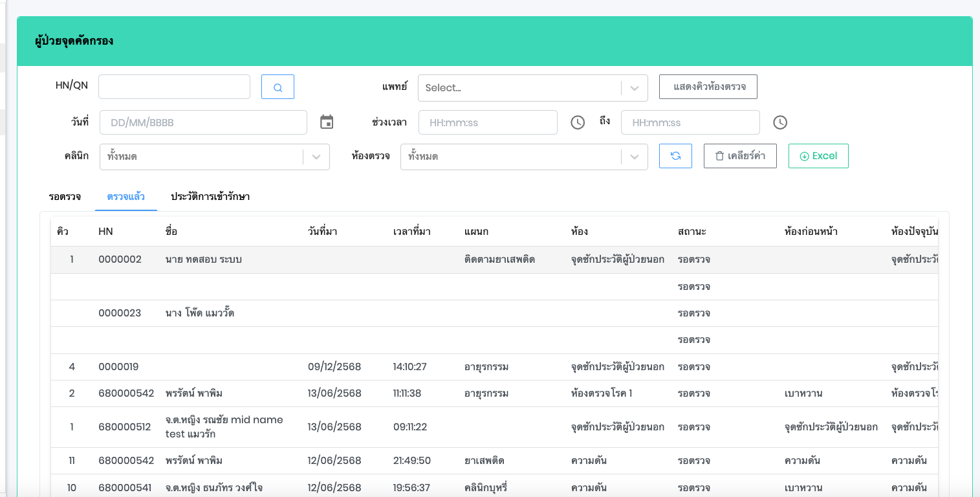Expand the คลินิก dropdown arrow

coord(316,157)
